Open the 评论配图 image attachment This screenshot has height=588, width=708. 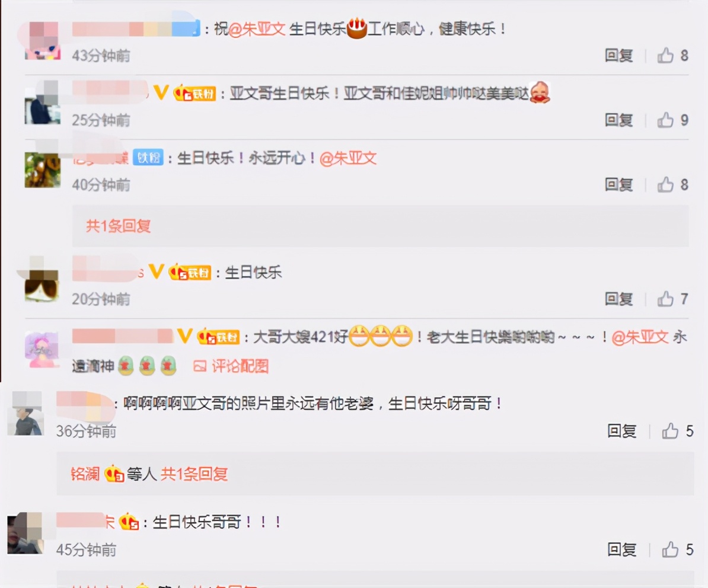(231, 366)
